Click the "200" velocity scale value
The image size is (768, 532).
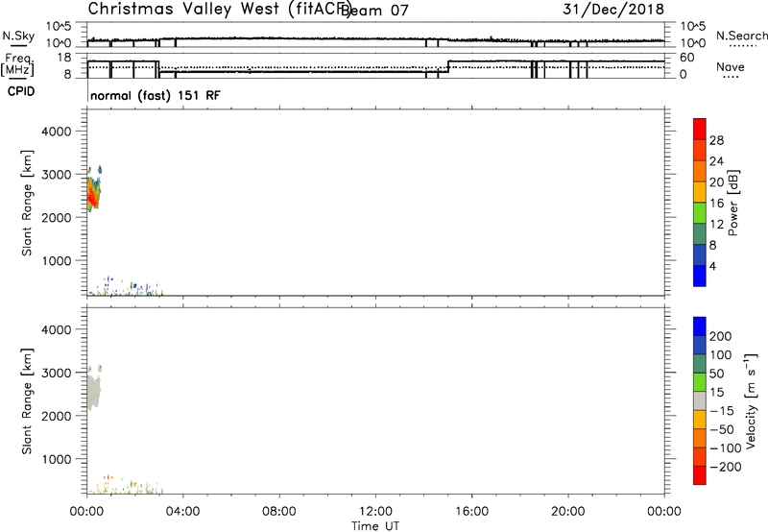point(721,336)
